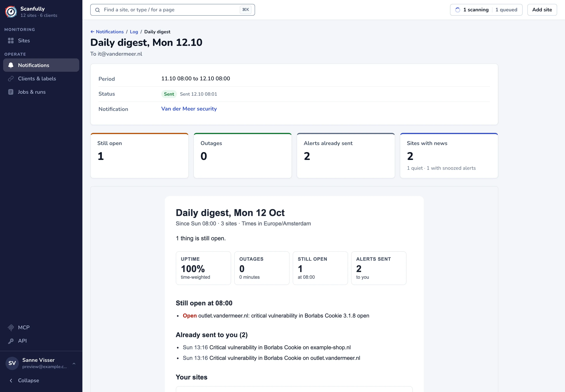
Task: Focus the Find a site search field
Action: [x=172, y=10]
